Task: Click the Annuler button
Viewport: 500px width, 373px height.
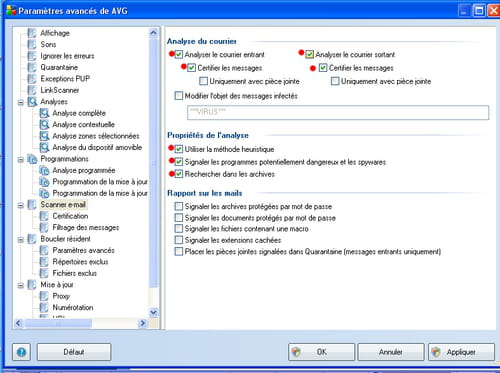Action: pyautogui.click(x=391, y=352)
